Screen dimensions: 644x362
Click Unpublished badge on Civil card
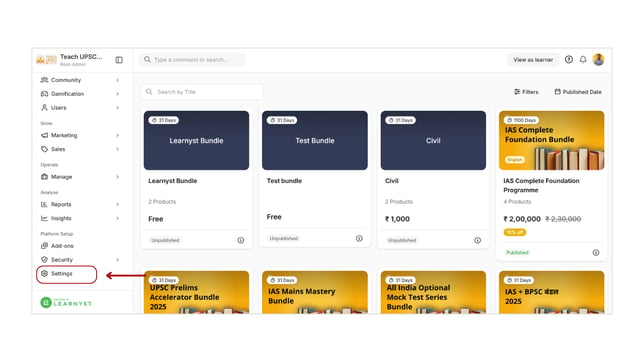402,240
